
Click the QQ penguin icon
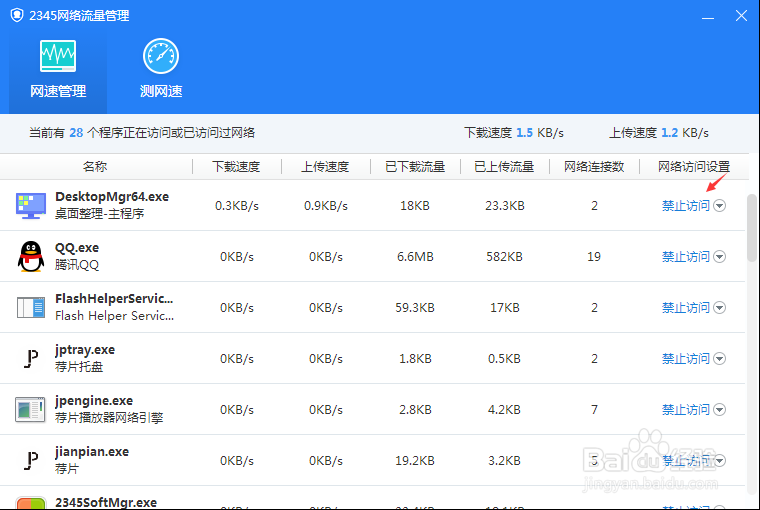[31, 256]
